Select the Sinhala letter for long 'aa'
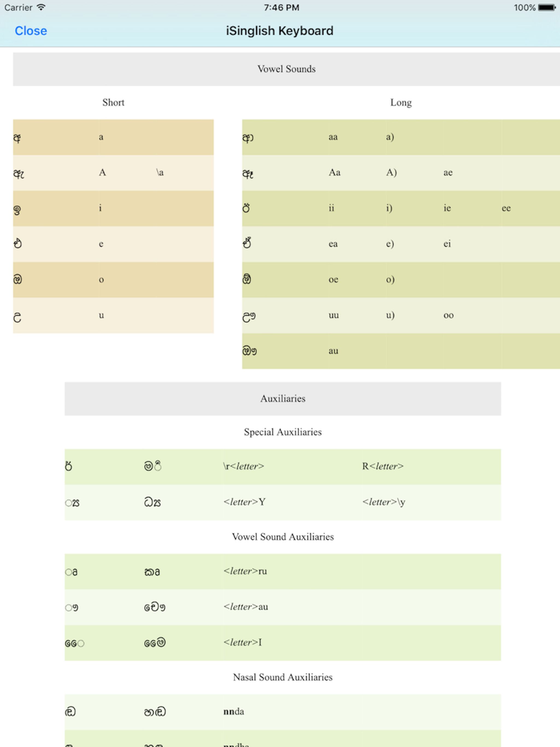560x747 pixels. point(248,138)
